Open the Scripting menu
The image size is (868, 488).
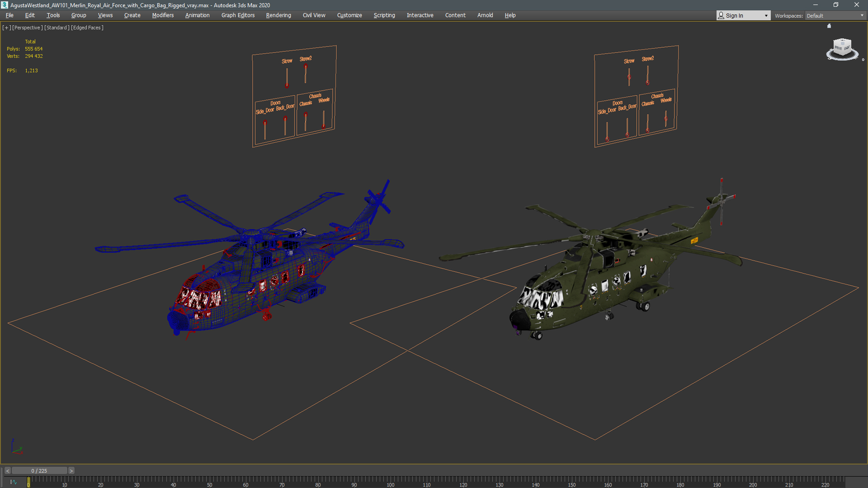pos(384,15)
